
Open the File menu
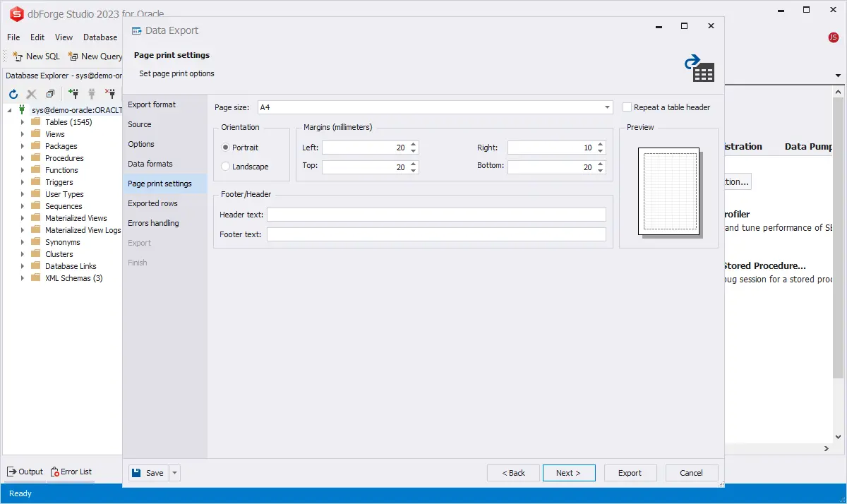pos(13,37)
